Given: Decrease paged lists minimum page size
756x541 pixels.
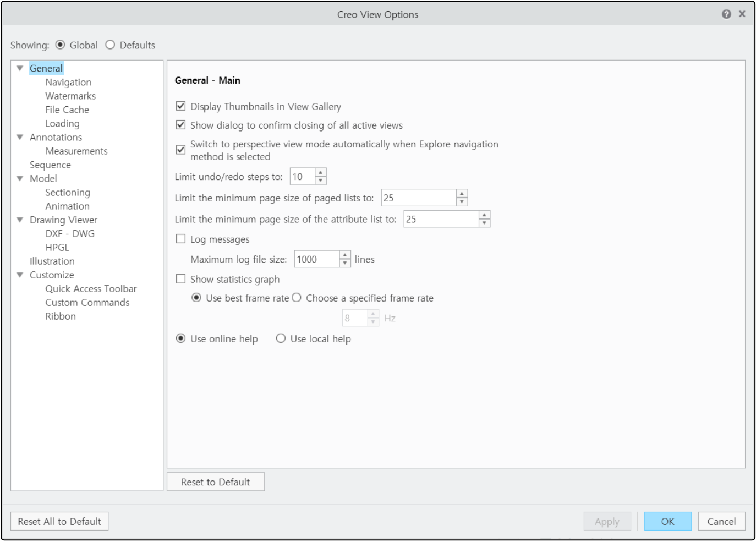Looking at the screenshot, I should point(462,202).
